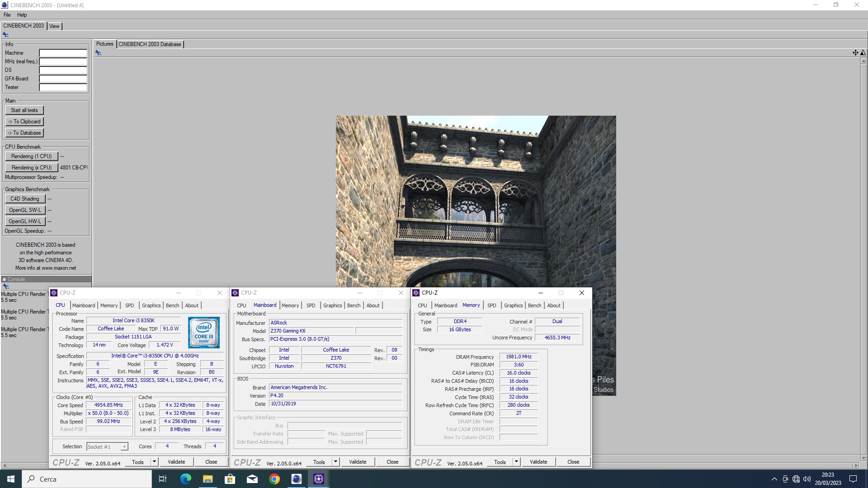The width and height of the screenshot is (868, 488).
Task: Open notification center icon
Action: [853, 479]
